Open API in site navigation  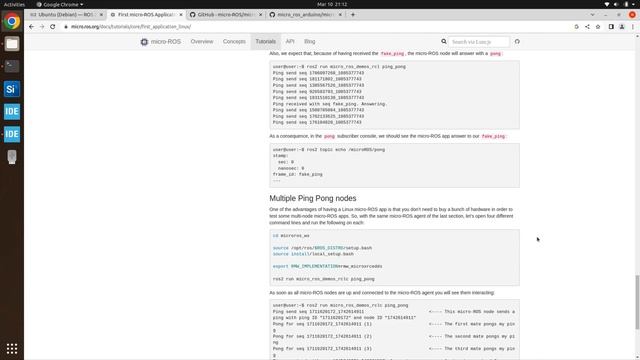[x=290, y=42]
